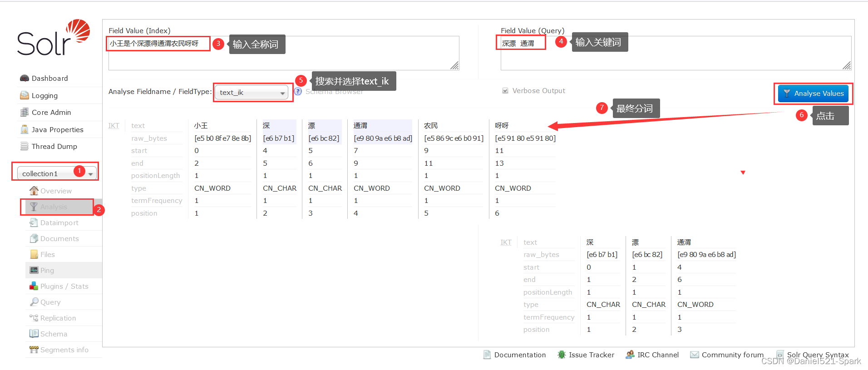868x370 pixels.
Task: Click the Plugins / Stats icon
Action: click(34, 286)
